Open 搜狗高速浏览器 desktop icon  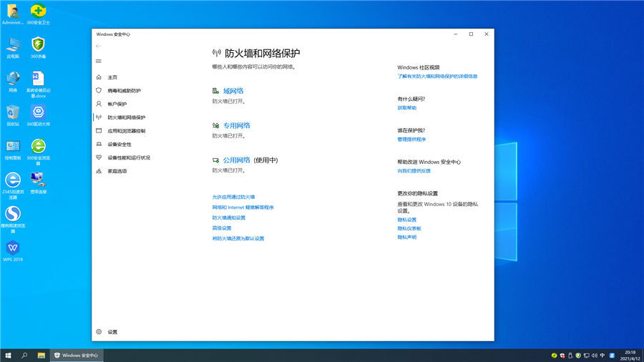(x=13, y=220)
